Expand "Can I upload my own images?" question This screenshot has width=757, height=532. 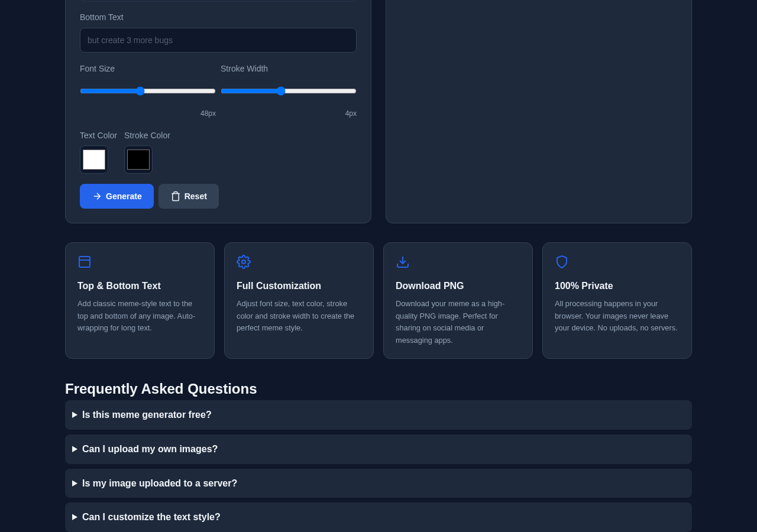click(x=378, y=449)
